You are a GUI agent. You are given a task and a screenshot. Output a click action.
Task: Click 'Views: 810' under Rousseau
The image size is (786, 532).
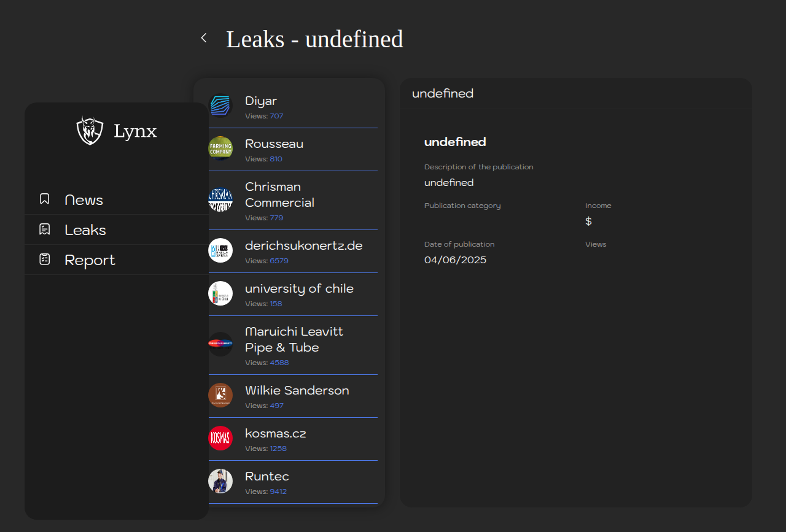click(263, 159)
